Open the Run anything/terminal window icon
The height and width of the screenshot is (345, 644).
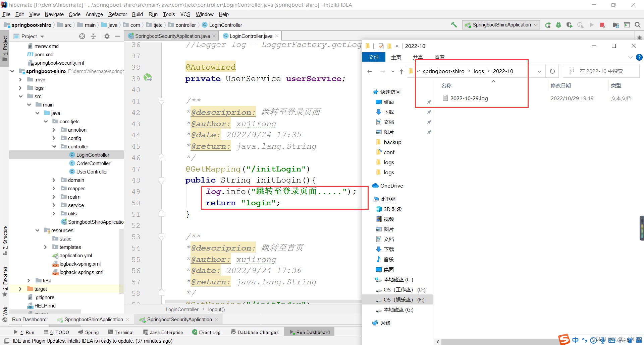point(627,25)
